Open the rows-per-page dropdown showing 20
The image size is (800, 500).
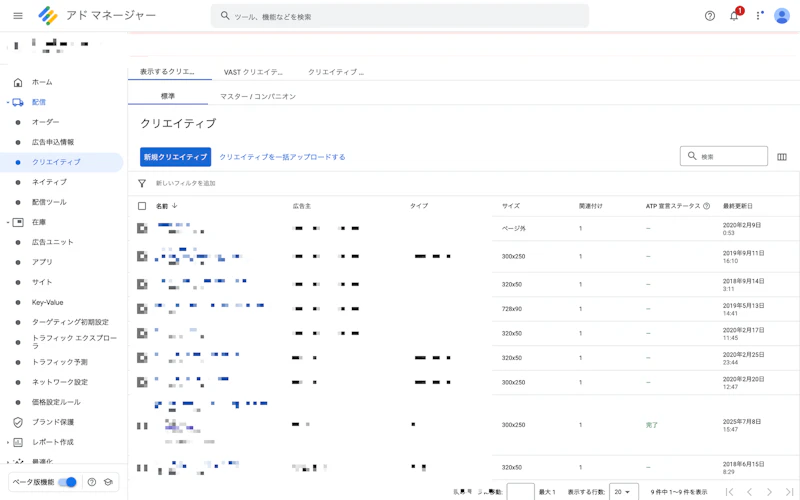click(x=623, y=492)
